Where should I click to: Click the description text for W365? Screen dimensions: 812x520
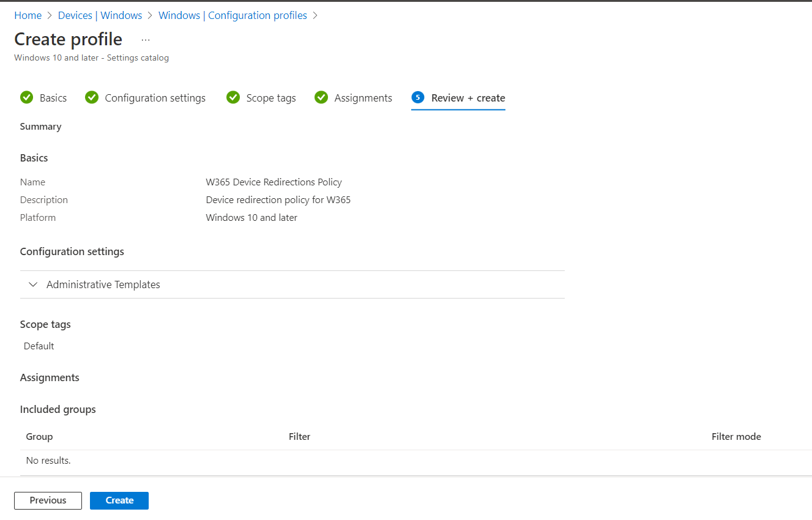tap(278, 200)
